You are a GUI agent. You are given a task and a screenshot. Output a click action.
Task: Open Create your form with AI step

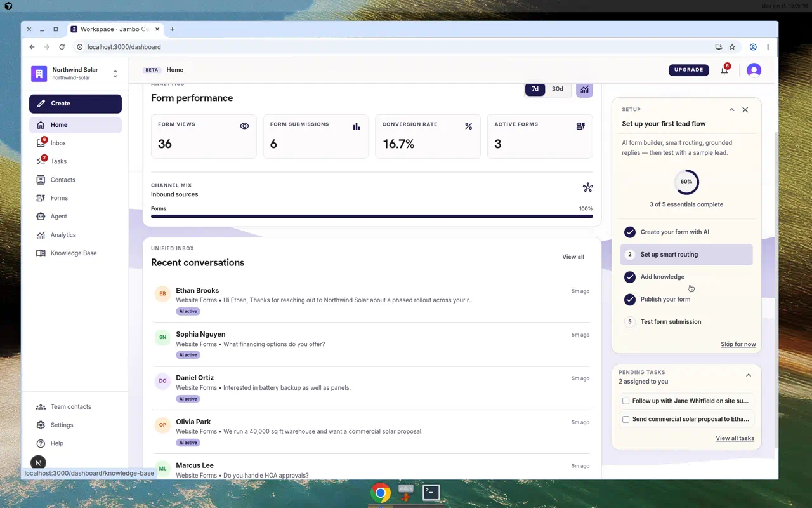686,232
